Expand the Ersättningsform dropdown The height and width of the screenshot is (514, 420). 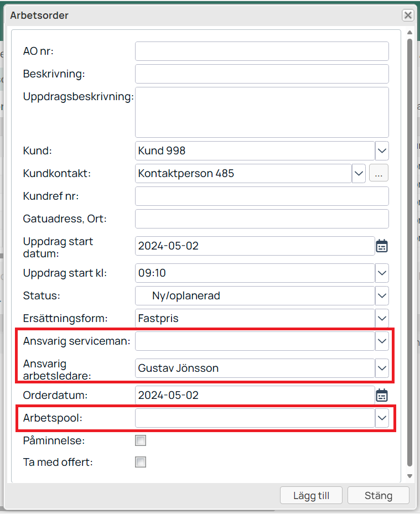(382, 318)
